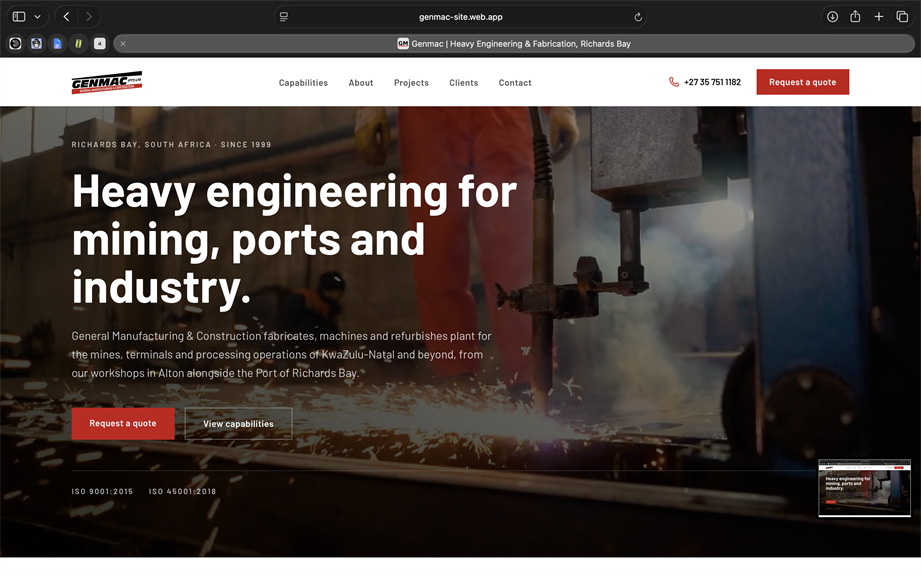Show the tab overview icon
Screen dimensions: 921x576
(x=902, y=16)
